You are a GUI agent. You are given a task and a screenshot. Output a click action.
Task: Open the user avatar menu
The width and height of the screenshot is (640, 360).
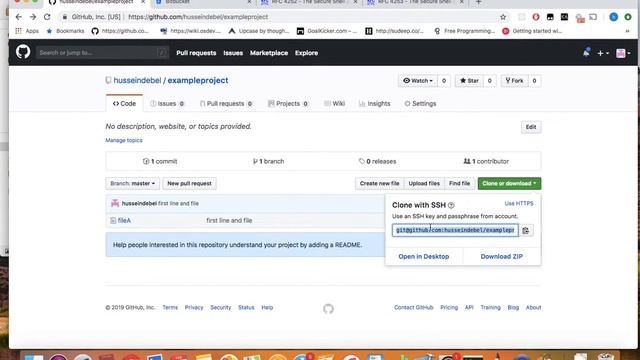pyautogui.click(x=623, y=53)
